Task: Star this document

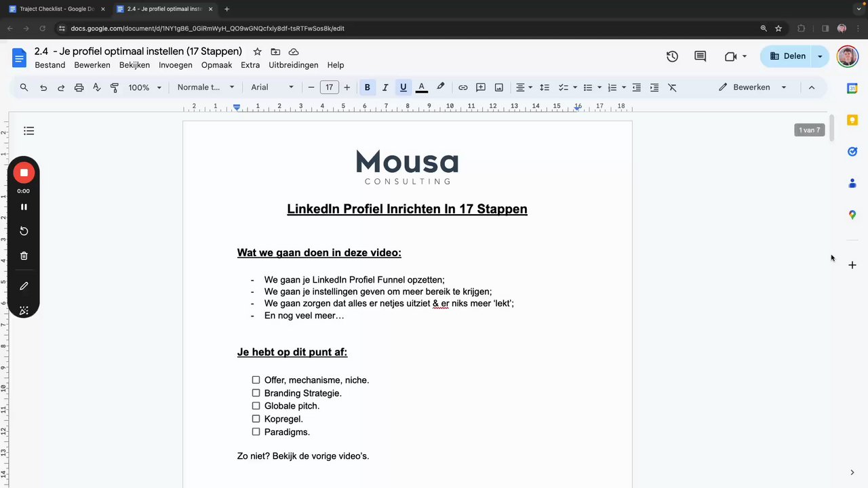Action: pos(257,52)
